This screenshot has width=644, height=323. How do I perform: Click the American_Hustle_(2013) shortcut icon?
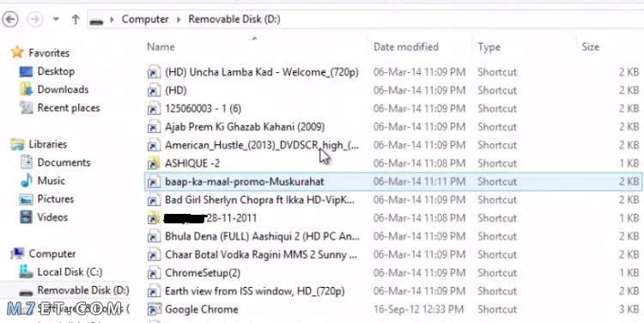coord(154,145)
